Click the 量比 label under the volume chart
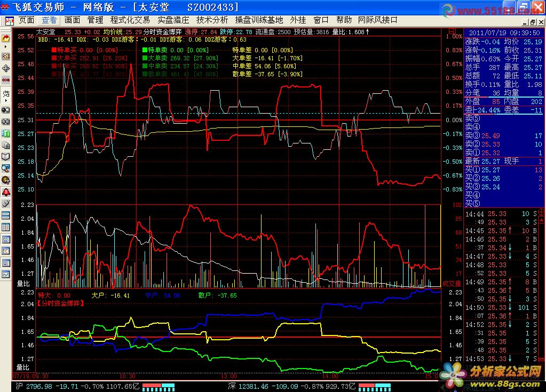 (23, 284)
